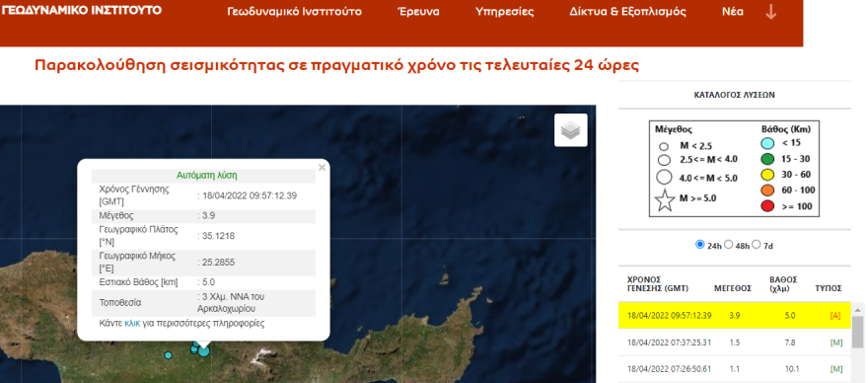Screen dimensions: 868x383
Task: Click the Αυτόματη λύση popup title
Action: 206,175
